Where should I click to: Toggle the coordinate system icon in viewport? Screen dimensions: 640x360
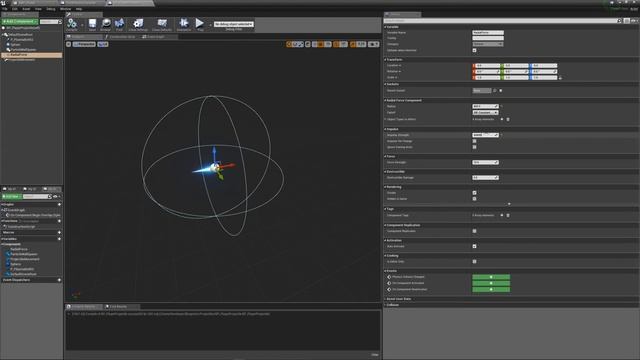pyautogui.click(x=308, y=44)
